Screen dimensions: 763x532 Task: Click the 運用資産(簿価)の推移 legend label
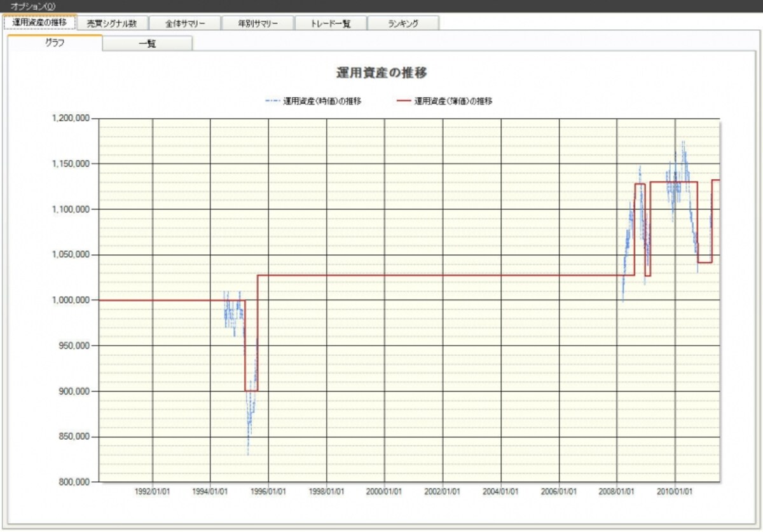click(x=453, y=100)
